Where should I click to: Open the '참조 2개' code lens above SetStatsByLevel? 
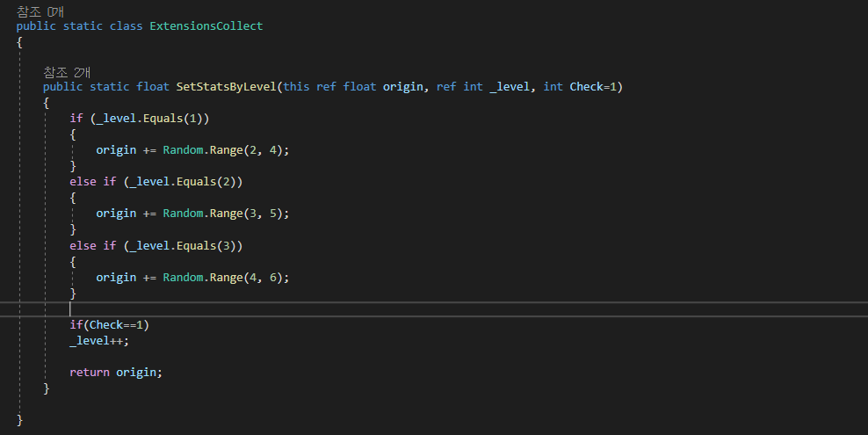click(67, 72)
